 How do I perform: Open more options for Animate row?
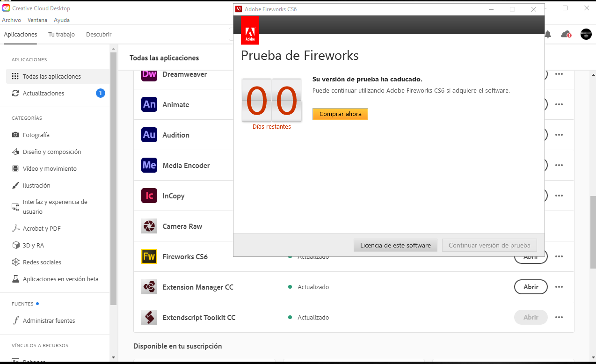click(559, 104)
